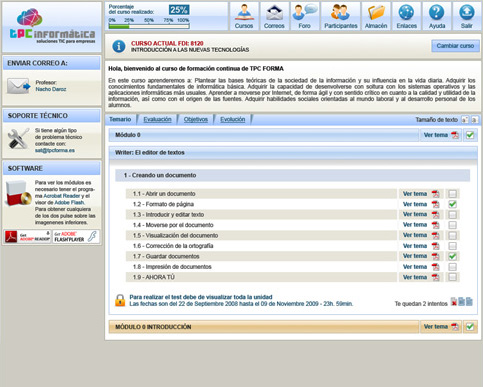Decrease text size with smaller 'a' icon
The height and width of the screenshot is (387, 483).
[475, 120]
